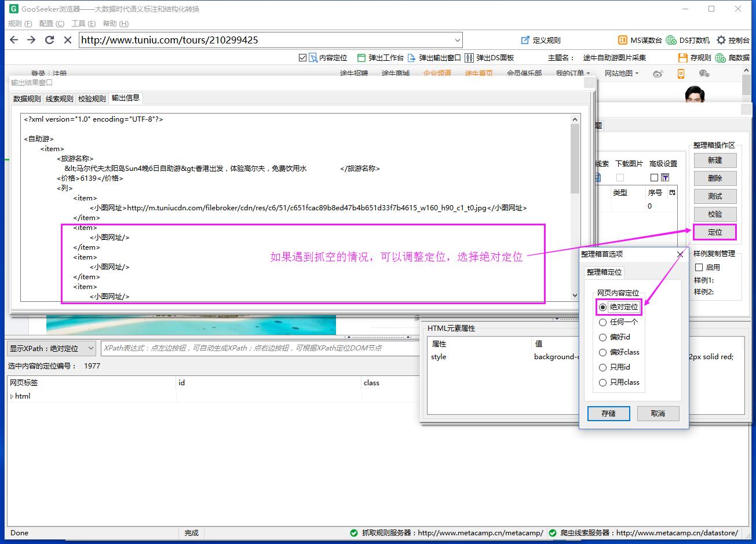Click into the URL address field
This screenshot has height=544, width=756.
(x=265, y=40)
